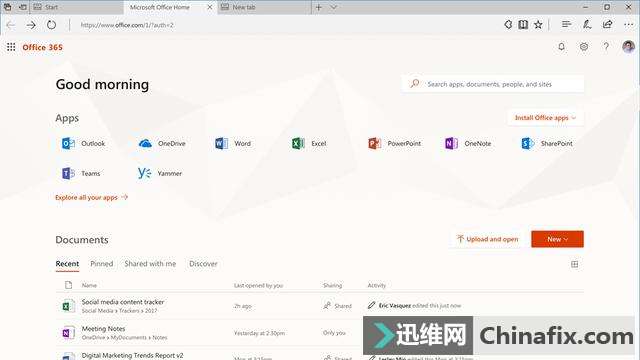Open the account profile picture
The height and width of the screenshot is (360, 640).
coord(629,47)
